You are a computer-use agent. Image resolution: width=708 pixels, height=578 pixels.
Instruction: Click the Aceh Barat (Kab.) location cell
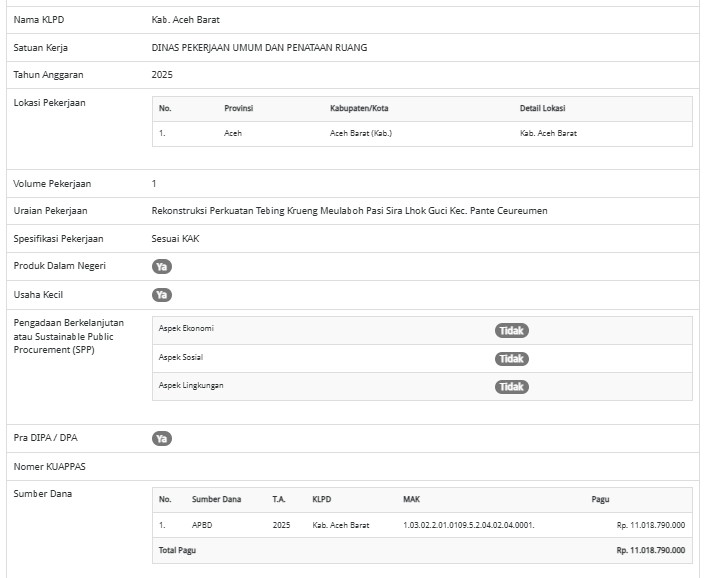(x=360, y=133)
